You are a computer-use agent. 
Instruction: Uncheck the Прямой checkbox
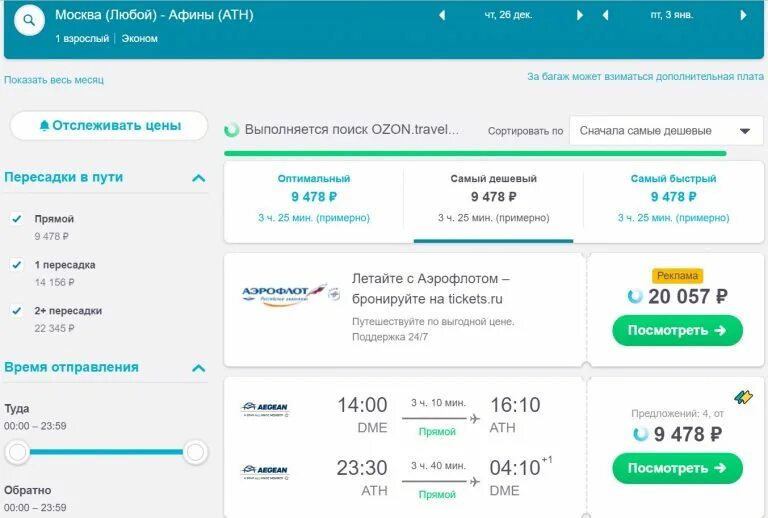(x=17, y=219)
